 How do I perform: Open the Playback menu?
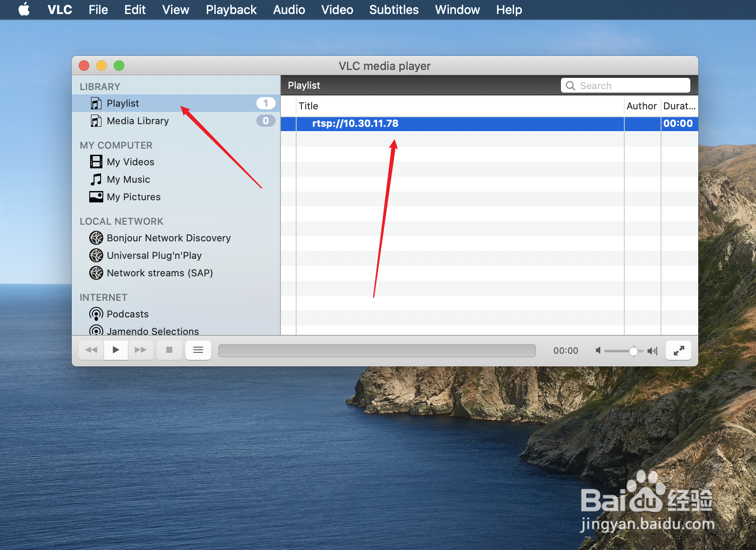point(231,10)
